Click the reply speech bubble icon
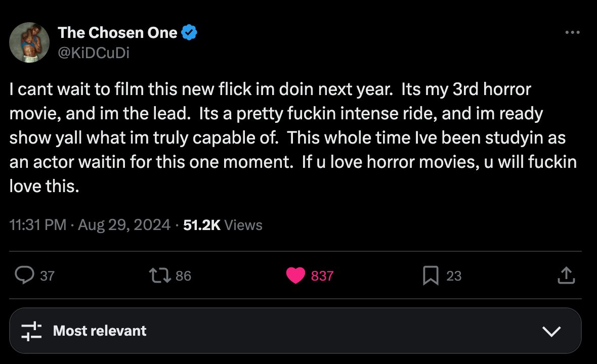The width and height of the screenshot is (597, 364). point(24,276)
